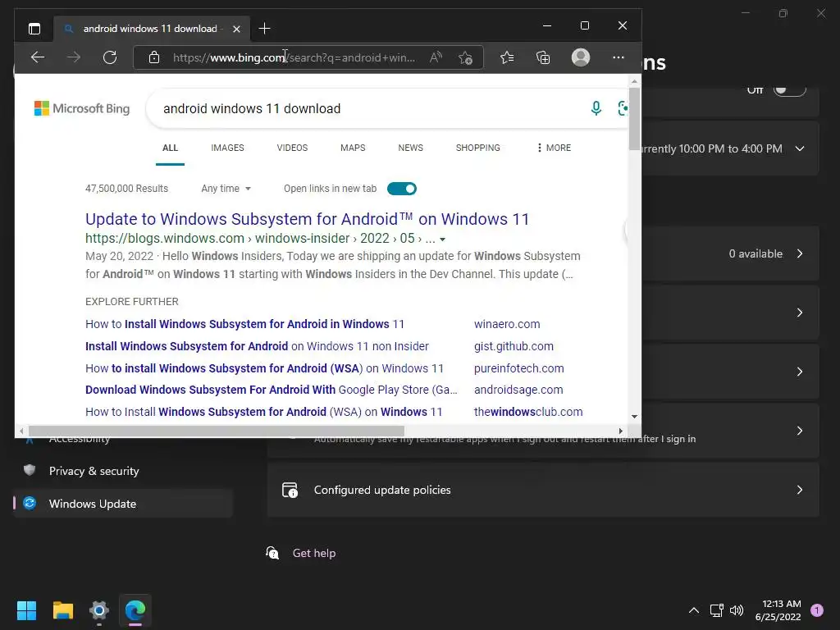Click the Microsoft Bing logo
This screenshot has width=840, height=630.
click(x=82, y=108)
